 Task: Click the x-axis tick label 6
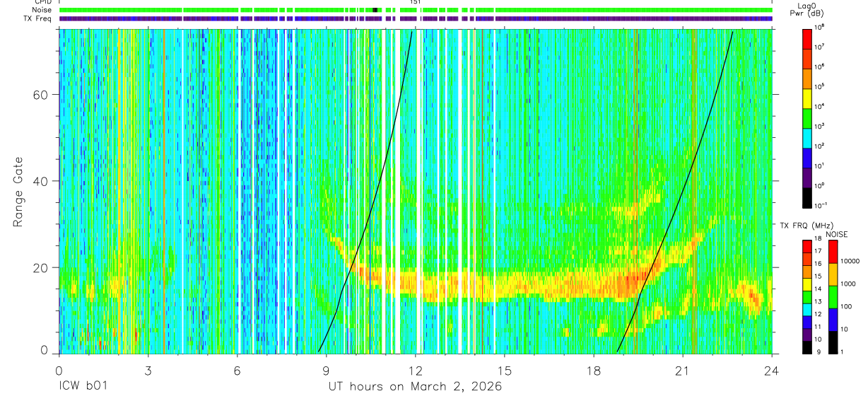237,371
